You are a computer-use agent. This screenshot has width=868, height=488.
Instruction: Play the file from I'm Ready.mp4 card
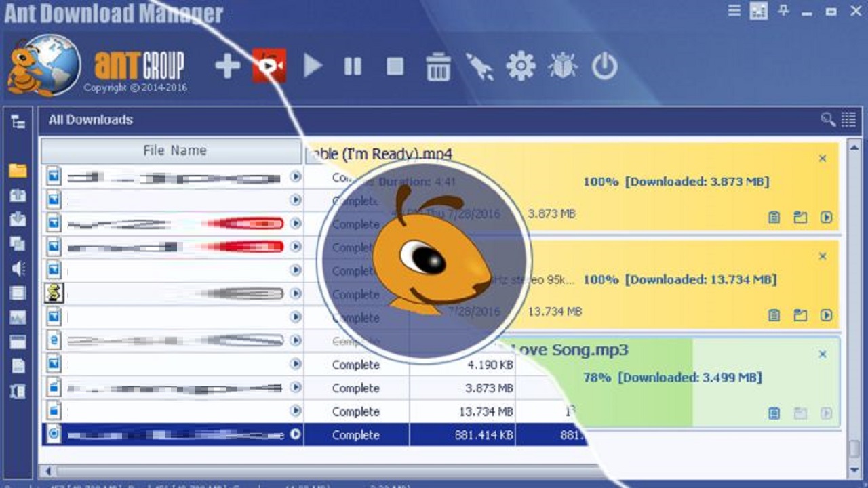826,218
